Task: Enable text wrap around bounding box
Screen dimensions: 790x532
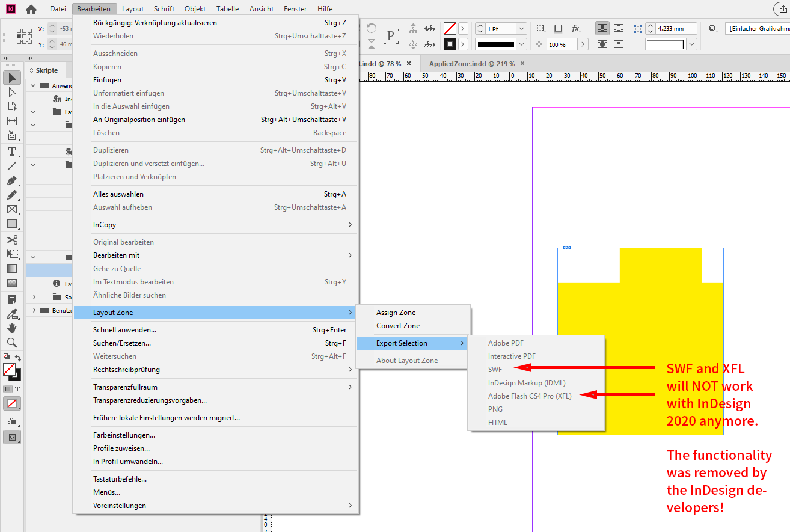Action: (619, 28)
